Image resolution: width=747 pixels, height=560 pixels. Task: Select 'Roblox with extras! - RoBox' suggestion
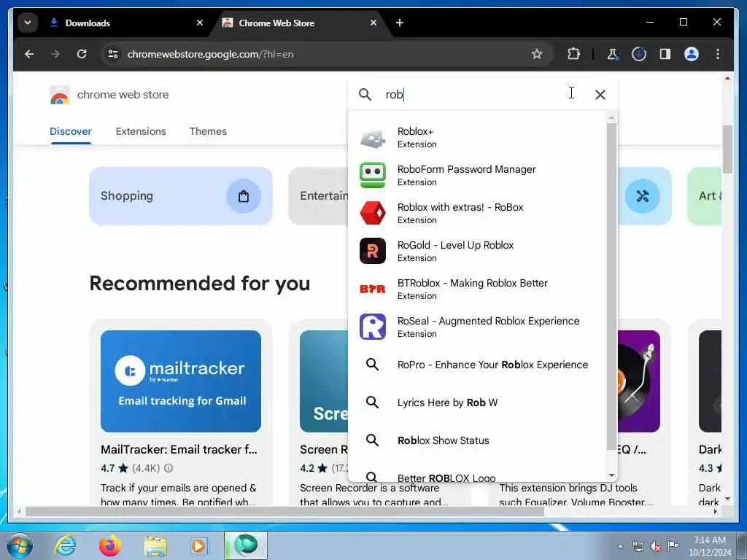click(x=478, y=214)
